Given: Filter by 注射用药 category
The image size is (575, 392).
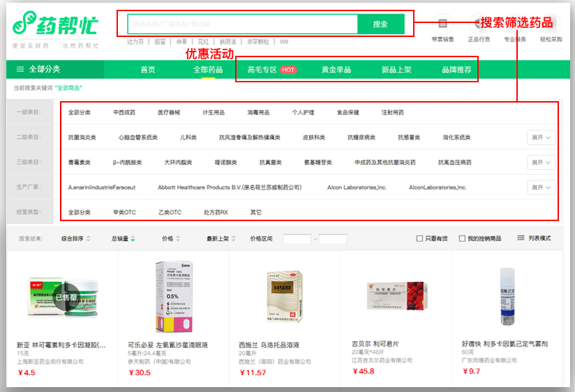Looking at the screenshot, I should (x=393, y=112).
